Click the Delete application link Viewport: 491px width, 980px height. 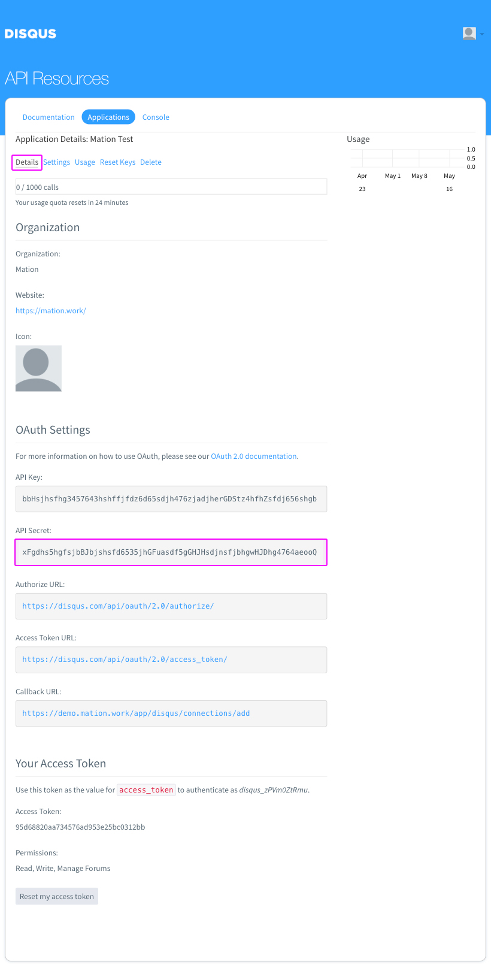click(x=151, y=162)
